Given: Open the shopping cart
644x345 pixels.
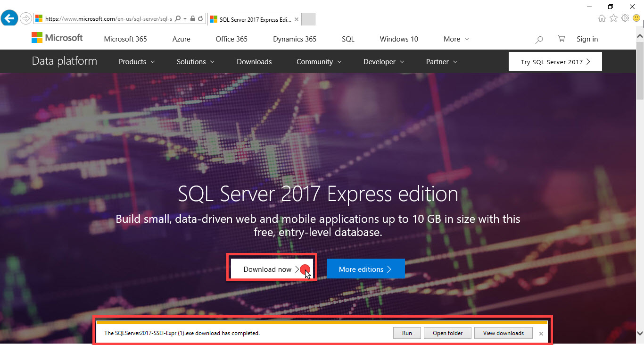Looking at the screenshot, I should [x=561, y=39].
